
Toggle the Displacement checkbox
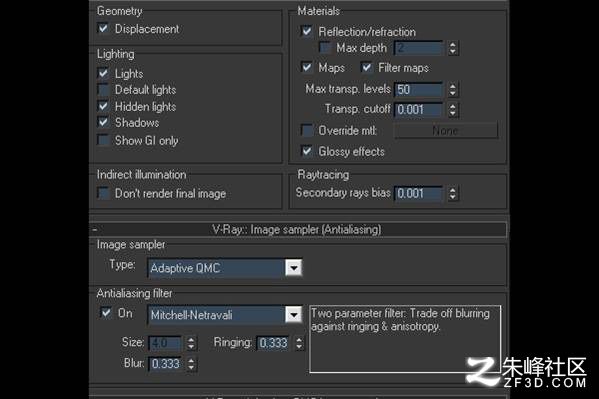pyautogui.click(x=103, y=28)
